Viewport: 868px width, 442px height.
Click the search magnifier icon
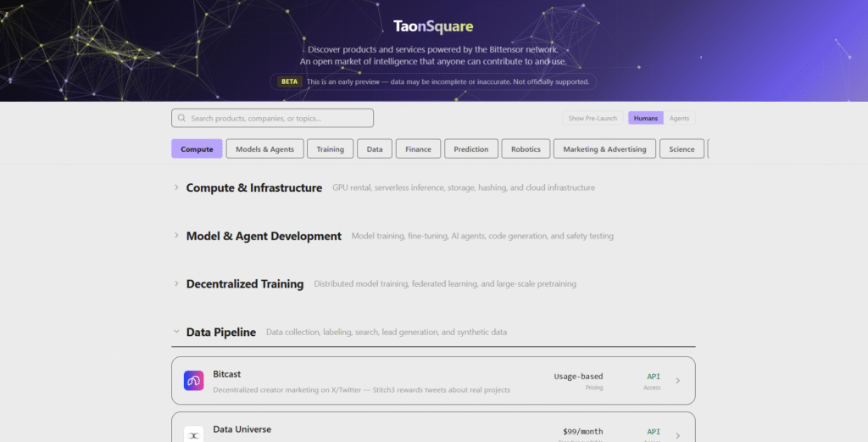(181, 118)
